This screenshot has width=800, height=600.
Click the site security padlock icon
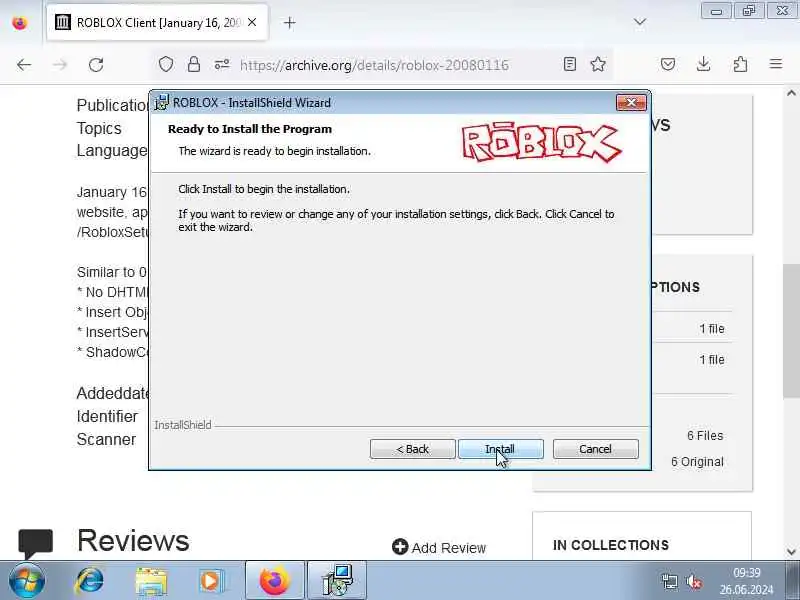pos(194,64)
